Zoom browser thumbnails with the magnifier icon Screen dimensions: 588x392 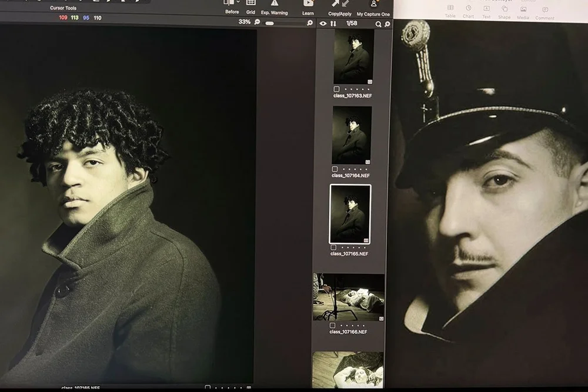click(387, 24)
